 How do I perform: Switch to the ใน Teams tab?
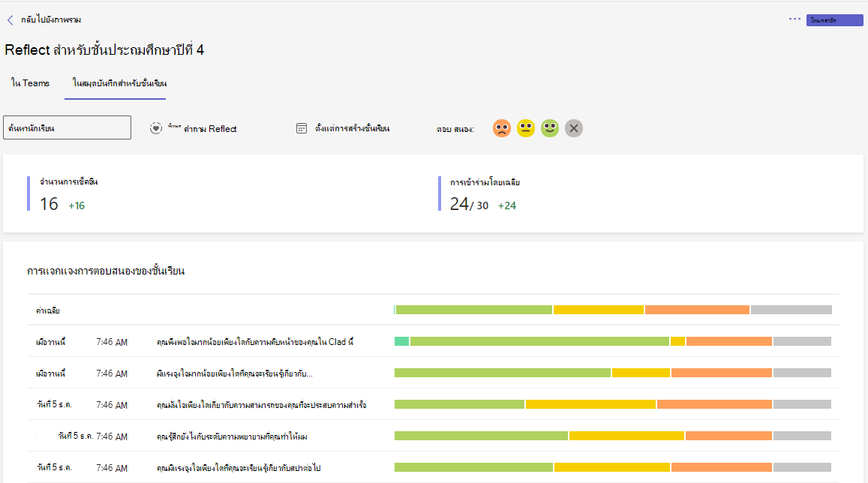(x=31, y=83)
